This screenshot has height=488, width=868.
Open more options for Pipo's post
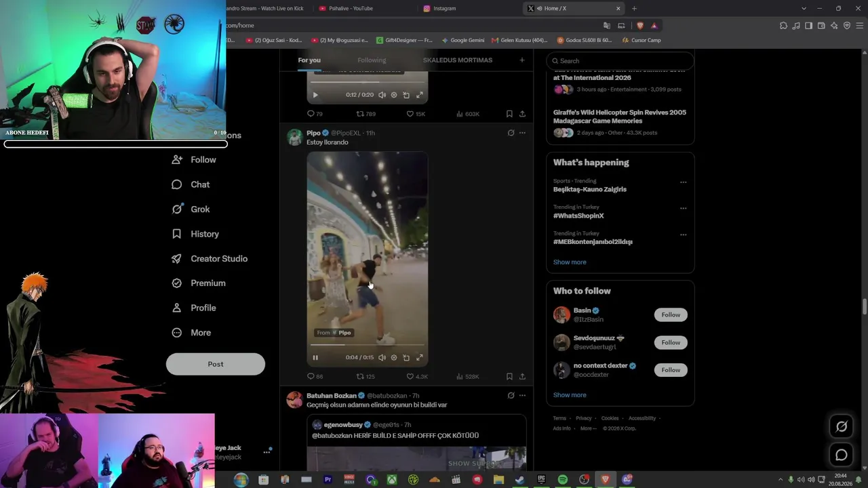point(522,133)
